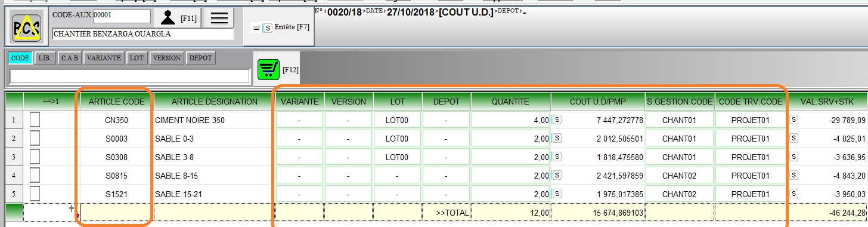Tick the checkbox on row 1 CN350

pos(35,120)
